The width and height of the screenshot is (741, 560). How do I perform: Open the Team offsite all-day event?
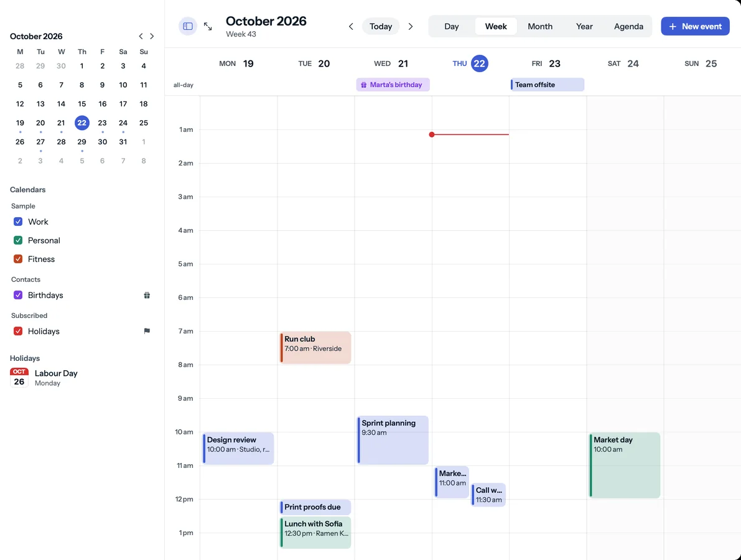click(548, 85)
